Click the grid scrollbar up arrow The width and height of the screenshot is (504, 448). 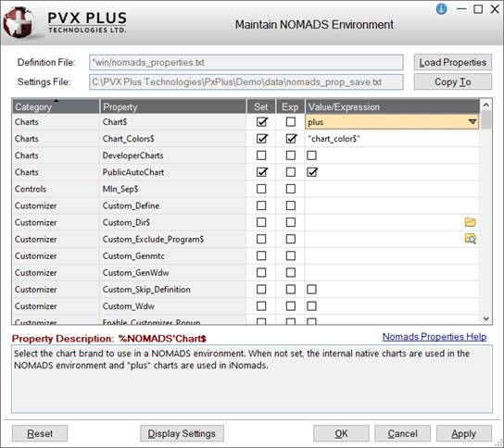coord(486,105)
